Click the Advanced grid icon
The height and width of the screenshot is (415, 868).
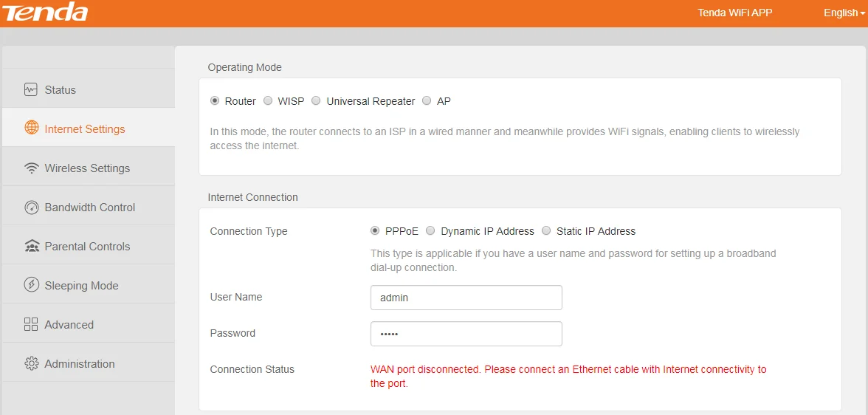point(31,324)
